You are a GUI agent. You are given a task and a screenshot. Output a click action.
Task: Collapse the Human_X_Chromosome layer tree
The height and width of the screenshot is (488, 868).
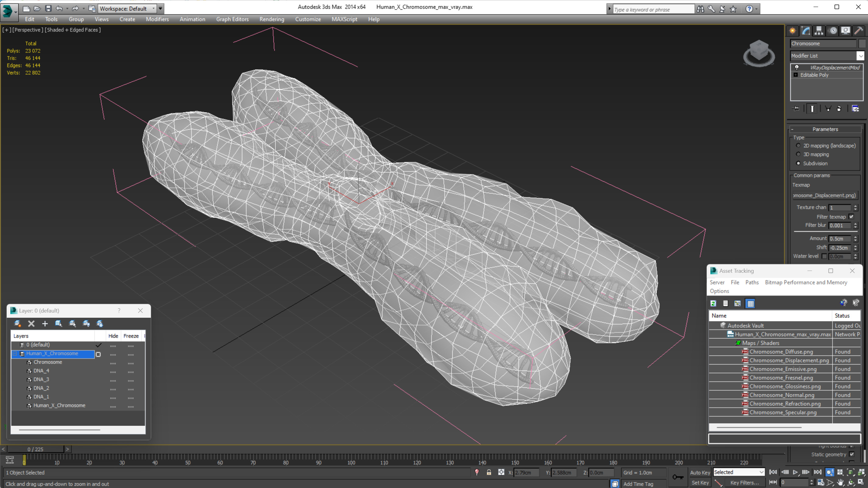[15, 354]
